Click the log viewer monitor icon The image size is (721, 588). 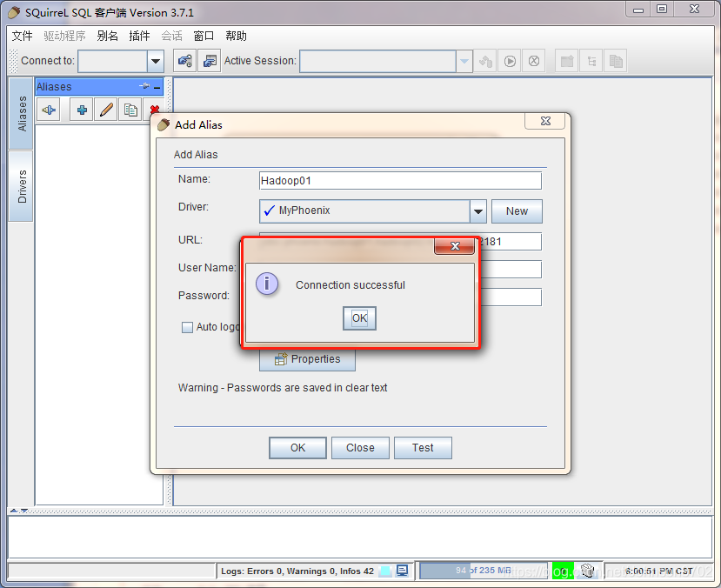(402, 571)
